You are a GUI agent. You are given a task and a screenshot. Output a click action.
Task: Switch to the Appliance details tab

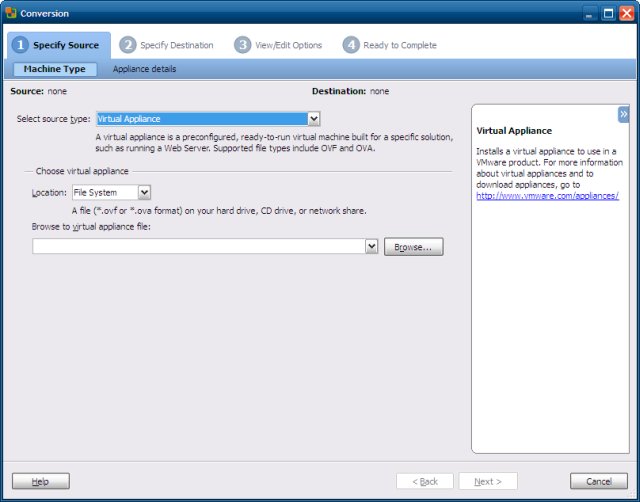(144, 69)
